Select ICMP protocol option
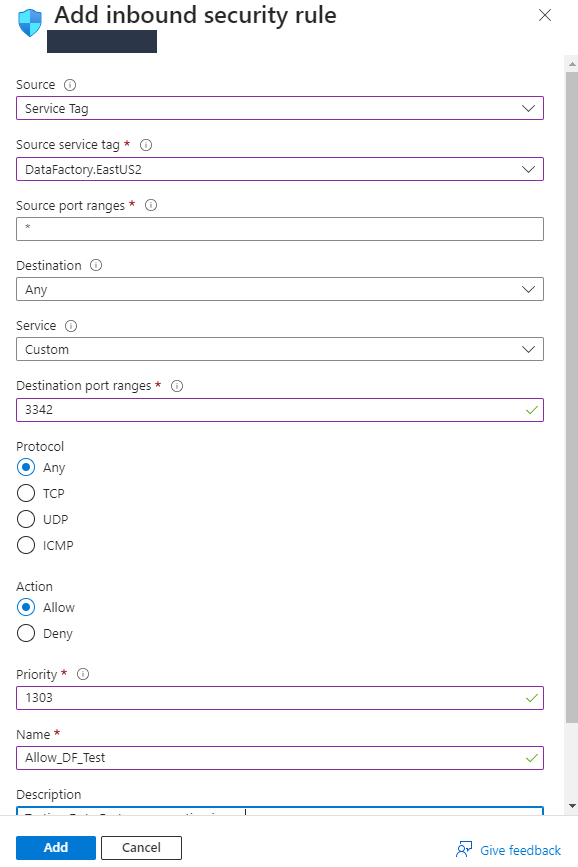 click(26, 545)
